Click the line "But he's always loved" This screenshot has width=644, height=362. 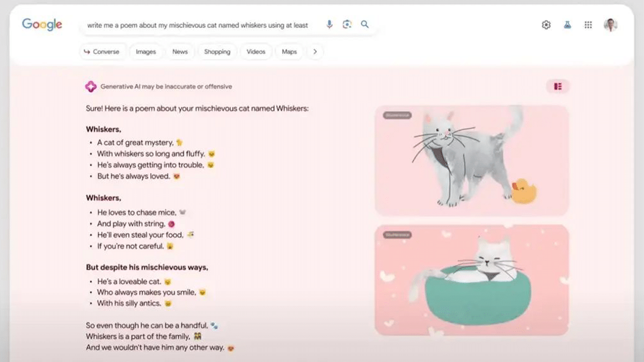pyautogui.click(x=134, y=176)
